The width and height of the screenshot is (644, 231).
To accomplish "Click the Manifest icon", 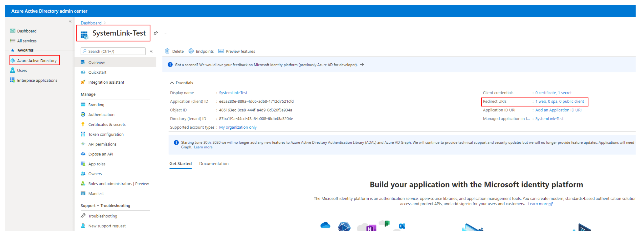I will coord(83,193).
